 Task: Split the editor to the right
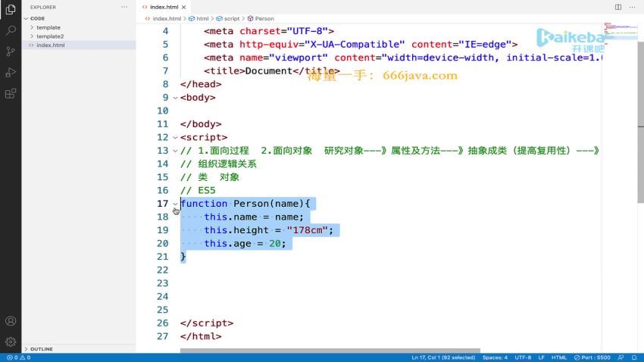[x=618, y=7]
